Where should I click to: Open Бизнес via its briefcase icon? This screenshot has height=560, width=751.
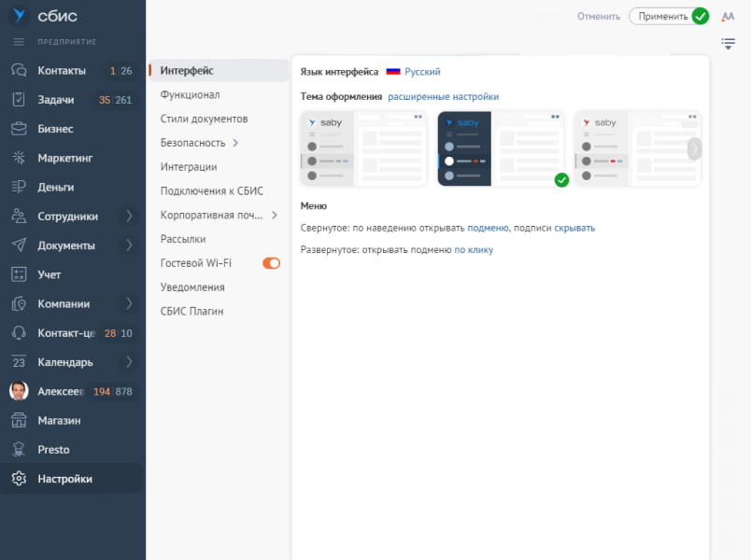pyautogui.click(x=19, y=129)
